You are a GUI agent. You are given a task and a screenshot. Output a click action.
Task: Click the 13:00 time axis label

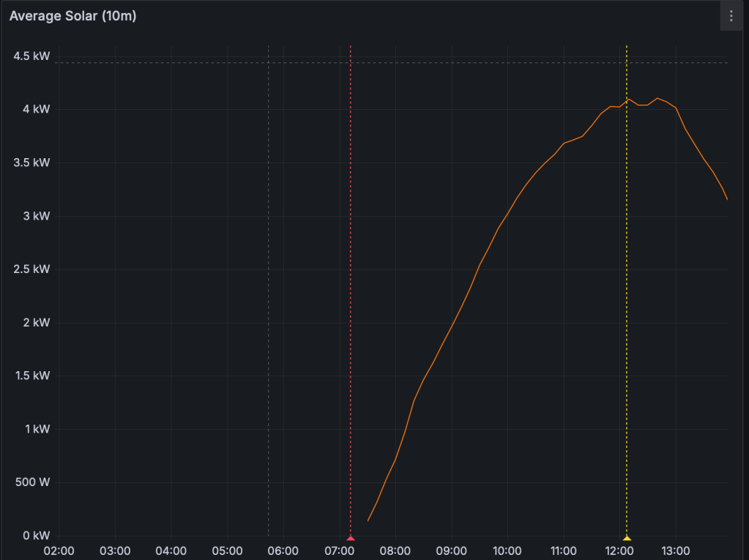pos(676,550)
